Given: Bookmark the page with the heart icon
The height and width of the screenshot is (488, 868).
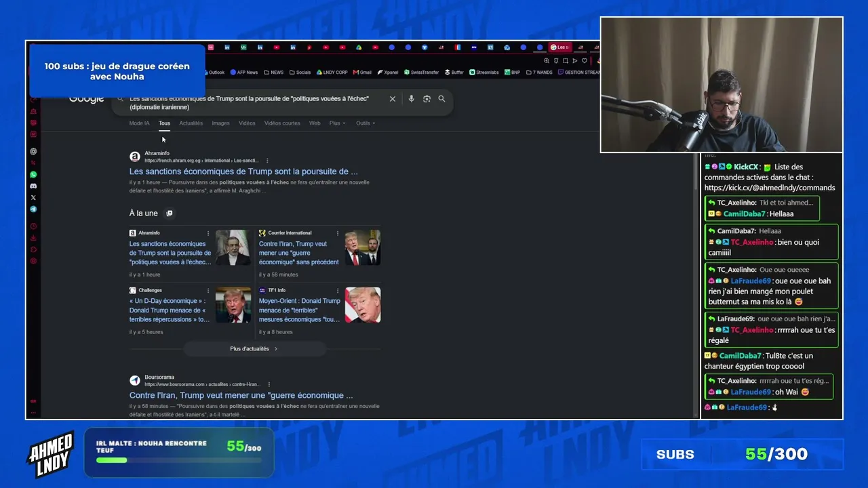Looking at the screenshot, I should [x=585, y=61].
